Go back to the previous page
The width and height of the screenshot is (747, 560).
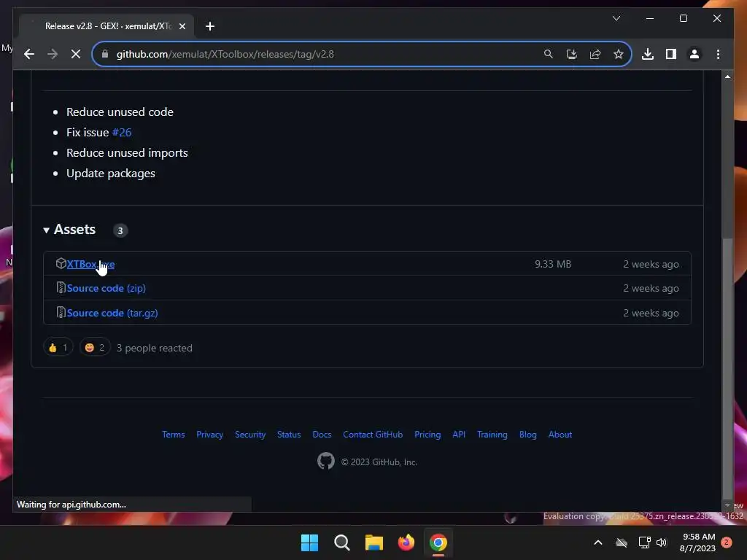tap(29, 54)
